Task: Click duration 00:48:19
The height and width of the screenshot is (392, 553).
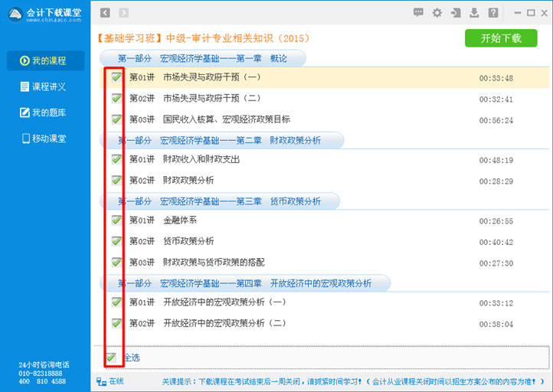Action: tap(496, 160)
